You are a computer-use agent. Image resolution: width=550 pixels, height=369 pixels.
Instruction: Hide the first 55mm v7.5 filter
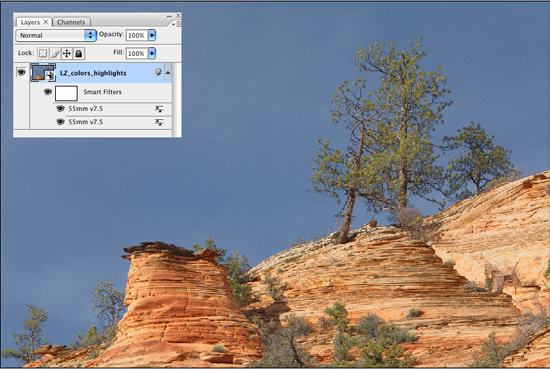pos(60,109)
